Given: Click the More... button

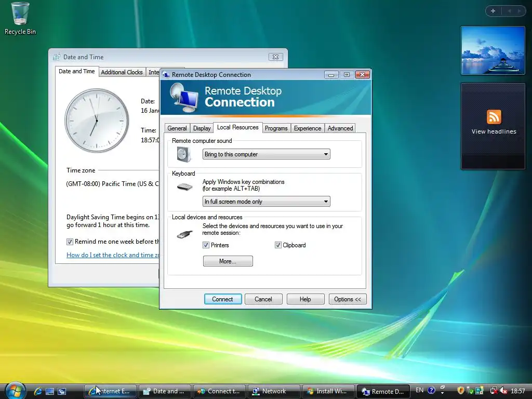Looking at the screenshot, I should (228, 261).
